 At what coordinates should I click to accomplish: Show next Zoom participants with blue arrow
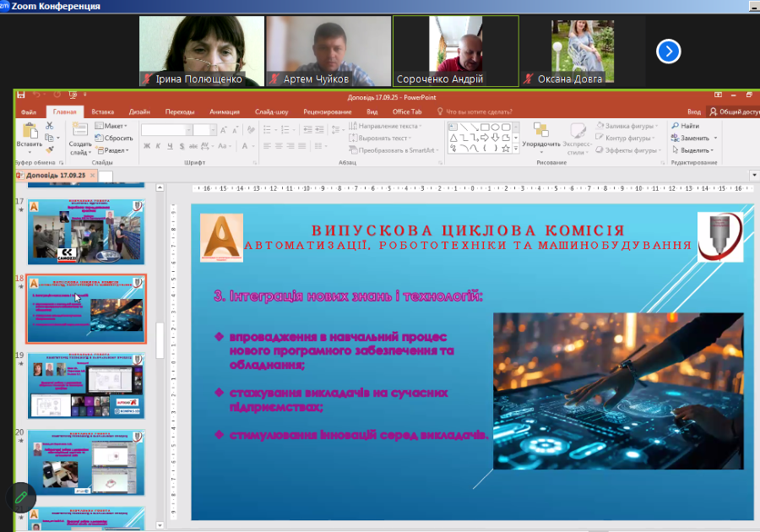pos(668,52)
